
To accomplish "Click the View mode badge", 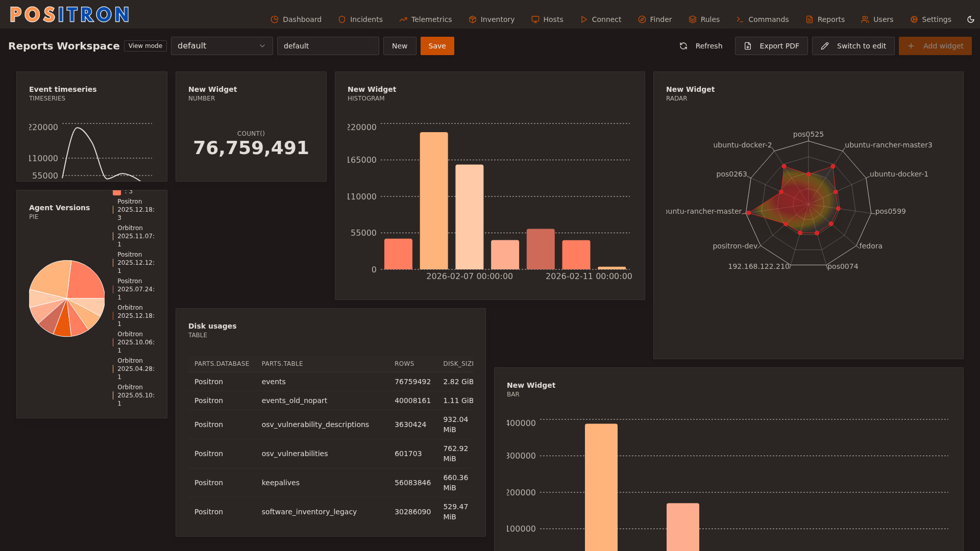I will point(145,46).
